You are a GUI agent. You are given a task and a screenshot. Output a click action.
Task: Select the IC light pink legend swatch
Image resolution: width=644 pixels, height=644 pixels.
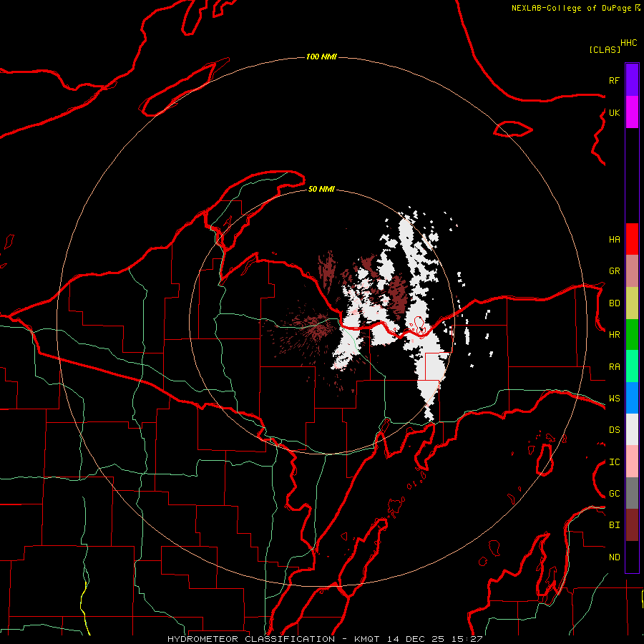click(632, 462)
